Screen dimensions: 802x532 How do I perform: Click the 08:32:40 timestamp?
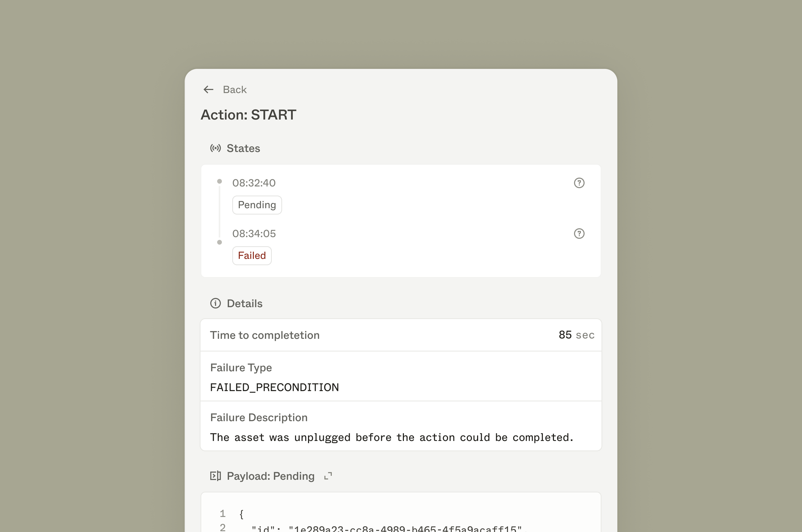click(x=254, y=183)
